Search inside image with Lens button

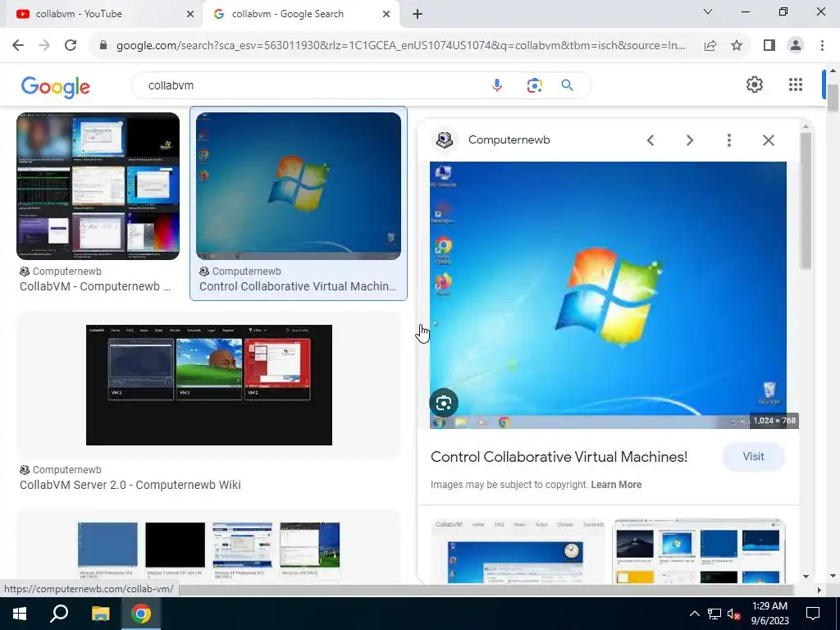point(444,403)
